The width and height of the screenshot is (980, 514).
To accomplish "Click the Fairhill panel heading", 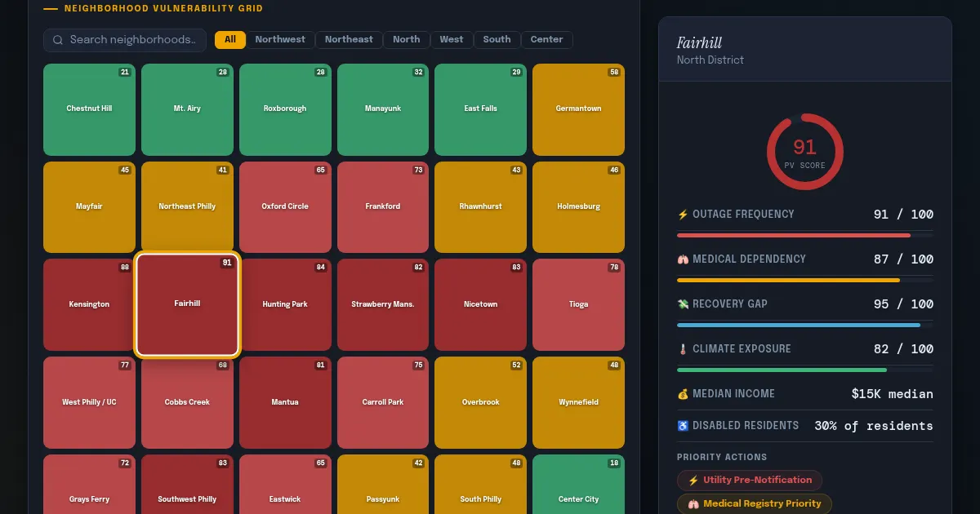I will click(x=699, y=43).
